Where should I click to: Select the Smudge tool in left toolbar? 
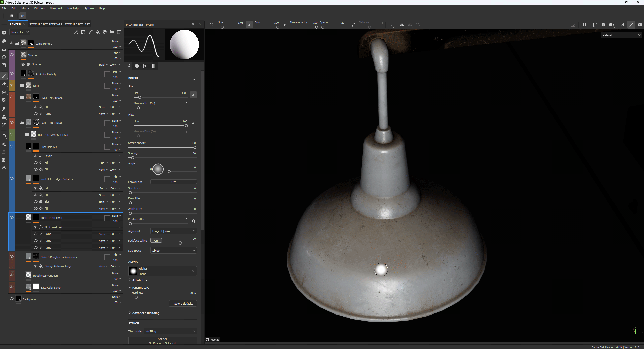pos(4,109)
